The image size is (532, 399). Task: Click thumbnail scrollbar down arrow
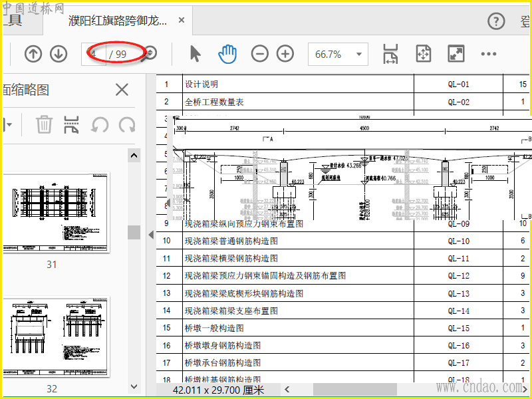coord(134,386)
